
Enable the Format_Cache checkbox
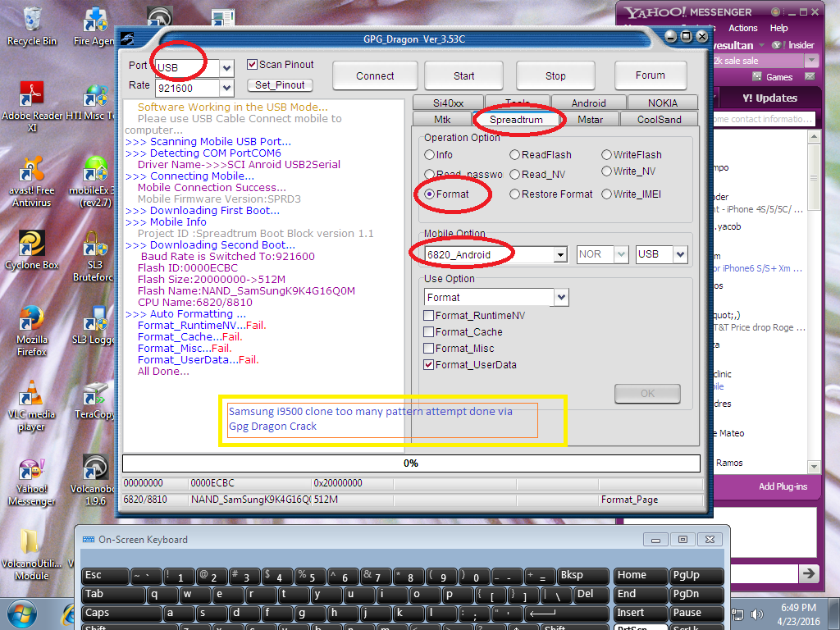tap(429, 332)
